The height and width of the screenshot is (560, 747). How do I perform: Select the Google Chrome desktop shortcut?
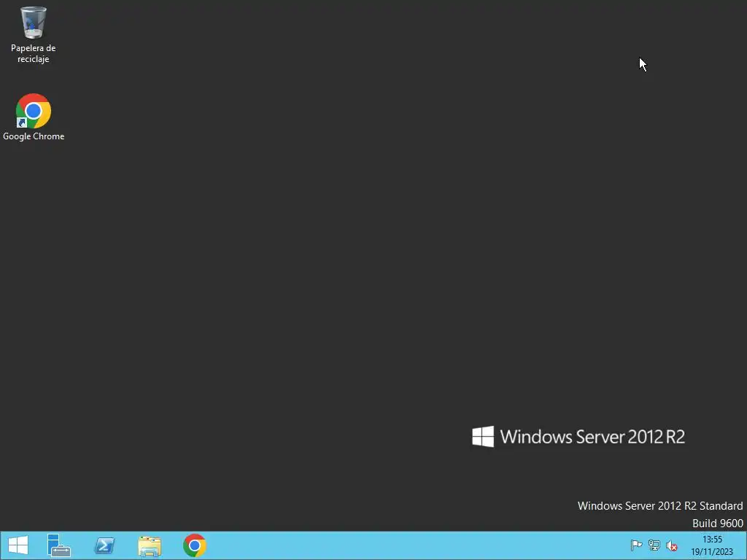[x=34, y=117]
